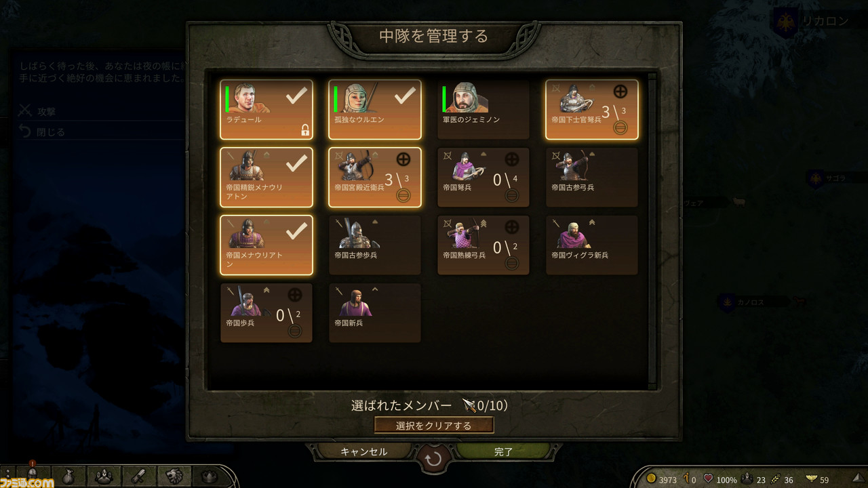Click the circular reset arrow button
The width and height of the screenshot is (868, 488).
coord(434,460)
